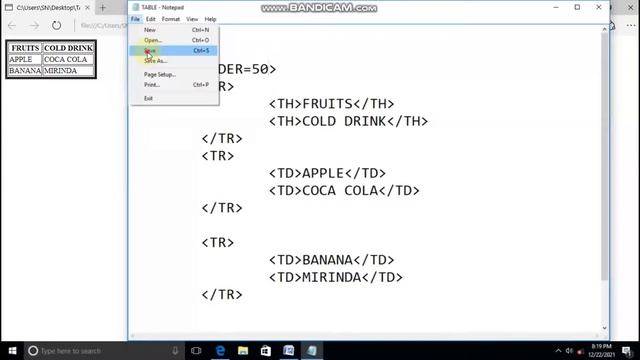Maximize the Notepad window
The image size is (640, 360).
tap(577, 7)
